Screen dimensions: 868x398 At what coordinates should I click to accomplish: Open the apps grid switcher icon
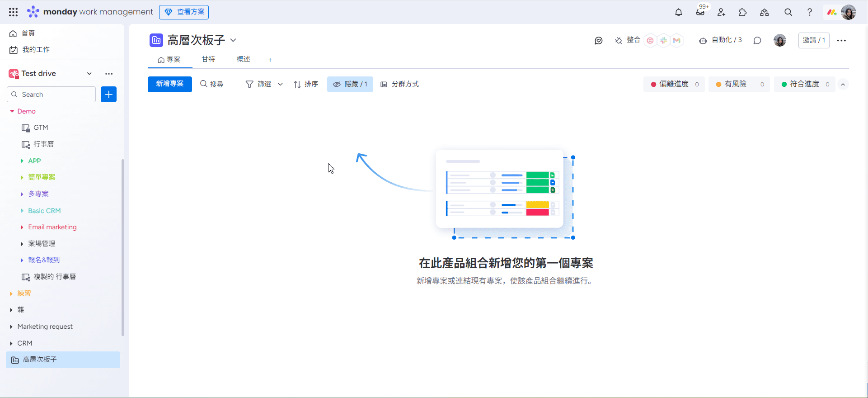(x=13, y=12)
